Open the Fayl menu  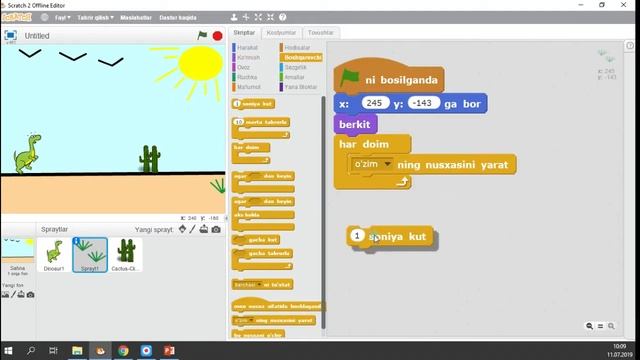pyautogui.click(x=62, y=18)
